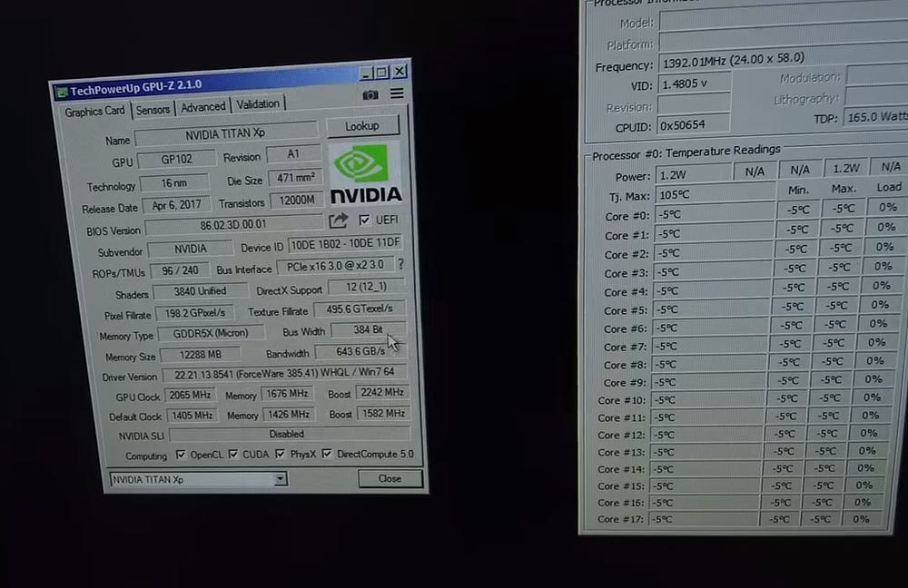Click the Core #0 temperature reading
This screenshot has width=908, height=588.
714,214
